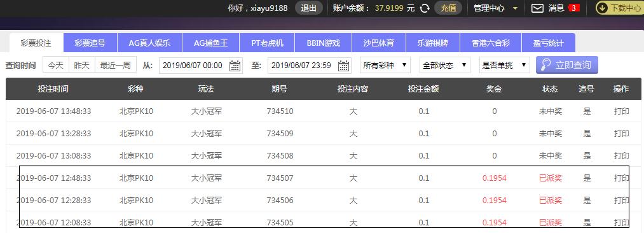This screenshot has width=644, height=233.
Task: Select the 昨天 time filter
Action: tap(82, 65)
